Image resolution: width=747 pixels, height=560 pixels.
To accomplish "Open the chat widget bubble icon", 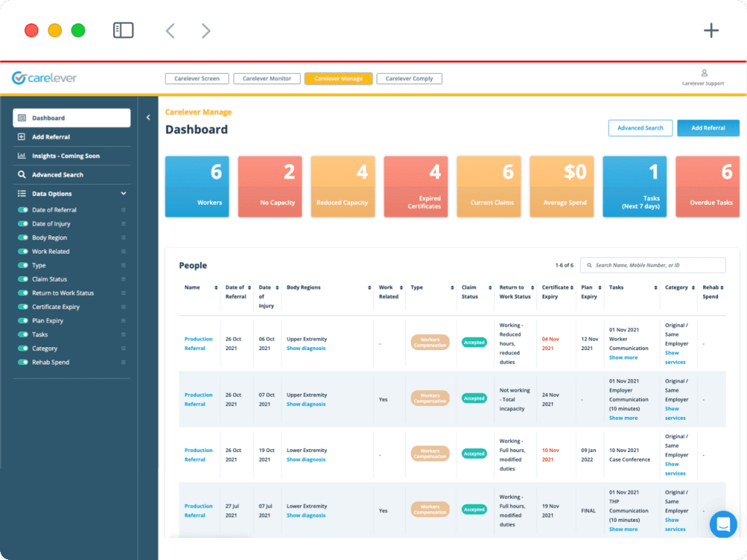I will pos(723,524).
